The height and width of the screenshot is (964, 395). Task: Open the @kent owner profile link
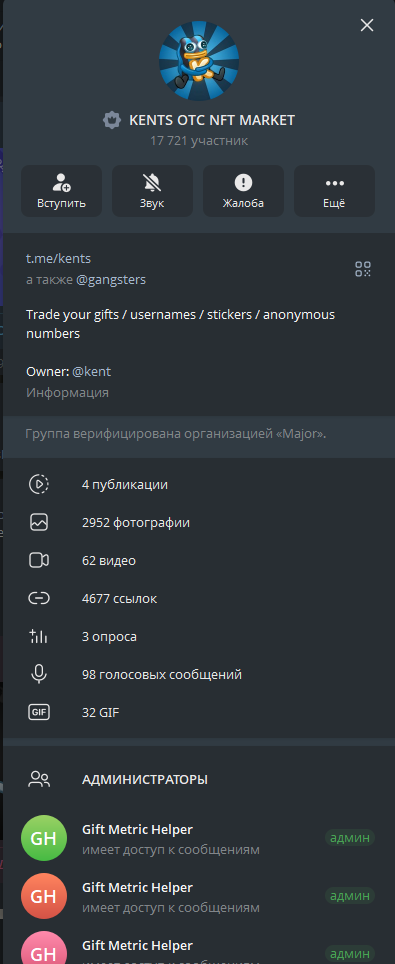[92, 371]
